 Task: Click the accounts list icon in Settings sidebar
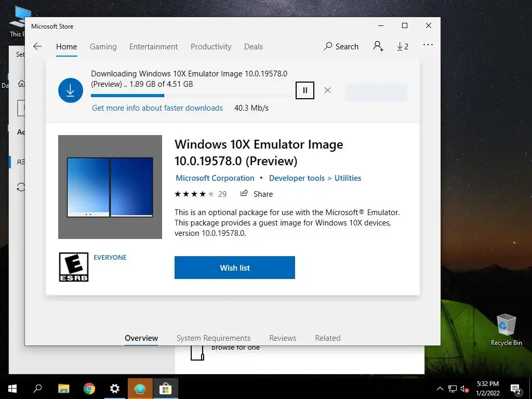(21, 162)
